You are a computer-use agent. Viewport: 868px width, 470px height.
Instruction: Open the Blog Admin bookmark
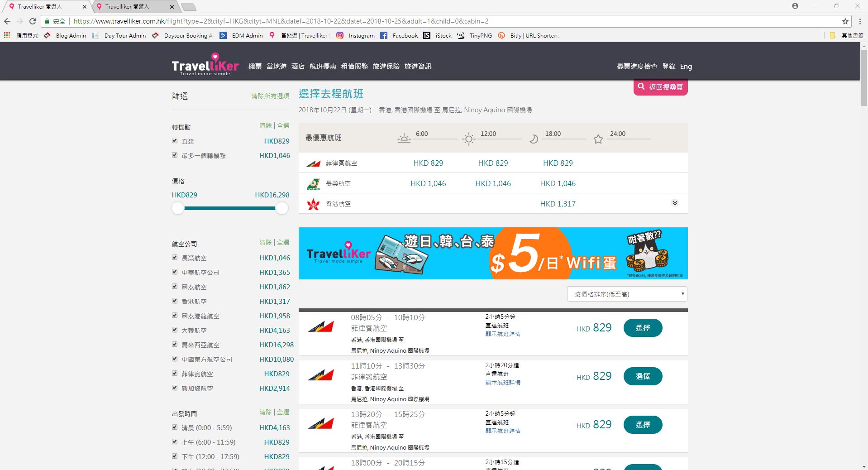point(65,35)
